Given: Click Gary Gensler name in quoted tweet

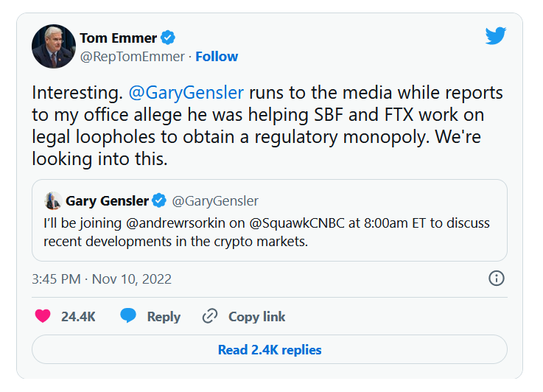Looking at the screenshot, I should [107, 200].
